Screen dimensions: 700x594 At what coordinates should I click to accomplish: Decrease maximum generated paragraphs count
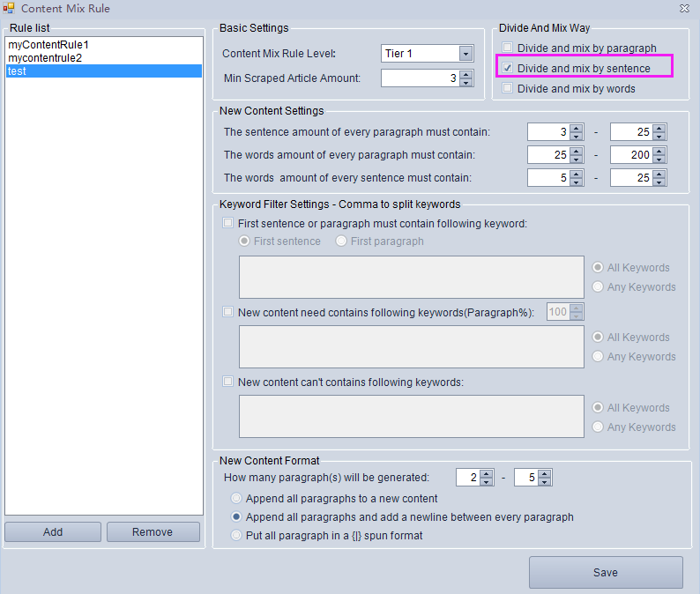click(544, 482)
